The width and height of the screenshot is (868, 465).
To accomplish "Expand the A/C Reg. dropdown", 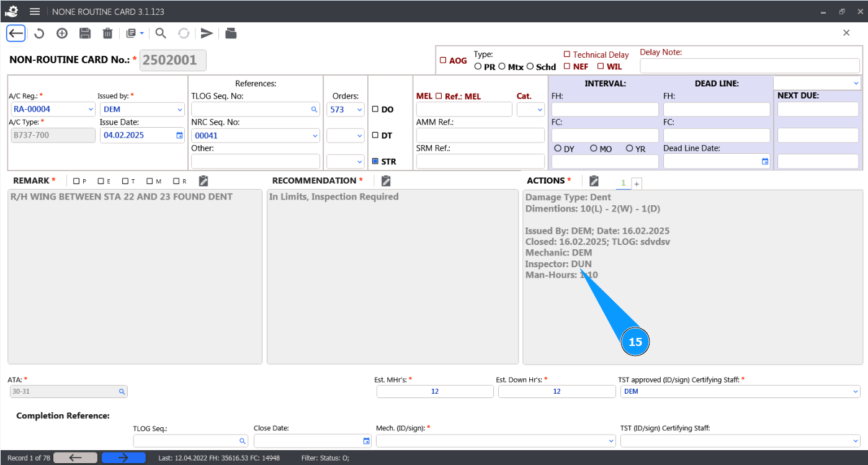I will click(91, 110).
